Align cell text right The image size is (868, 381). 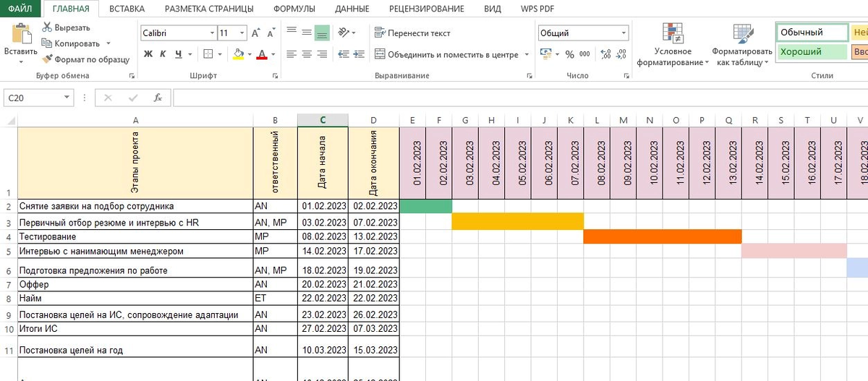coord(322,54)
